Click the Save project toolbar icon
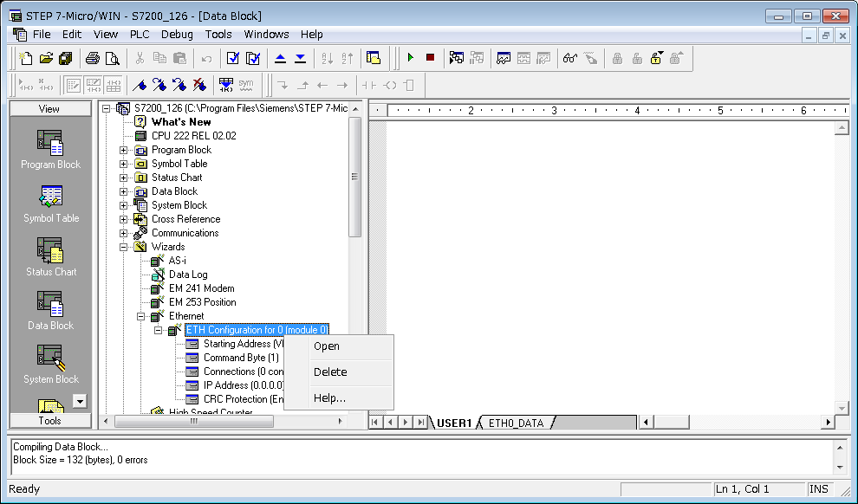Screen dimensions: 858x504 click(x=65, y=58)
